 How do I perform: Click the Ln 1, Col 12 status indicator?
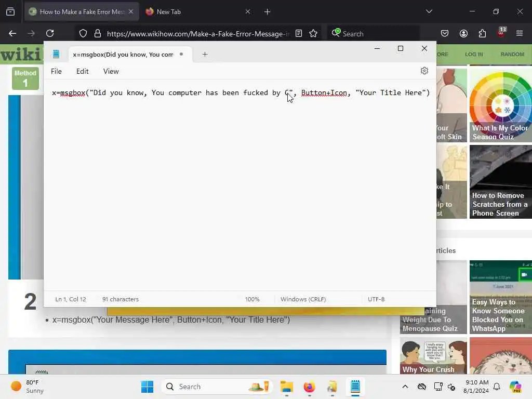point(71,299)
